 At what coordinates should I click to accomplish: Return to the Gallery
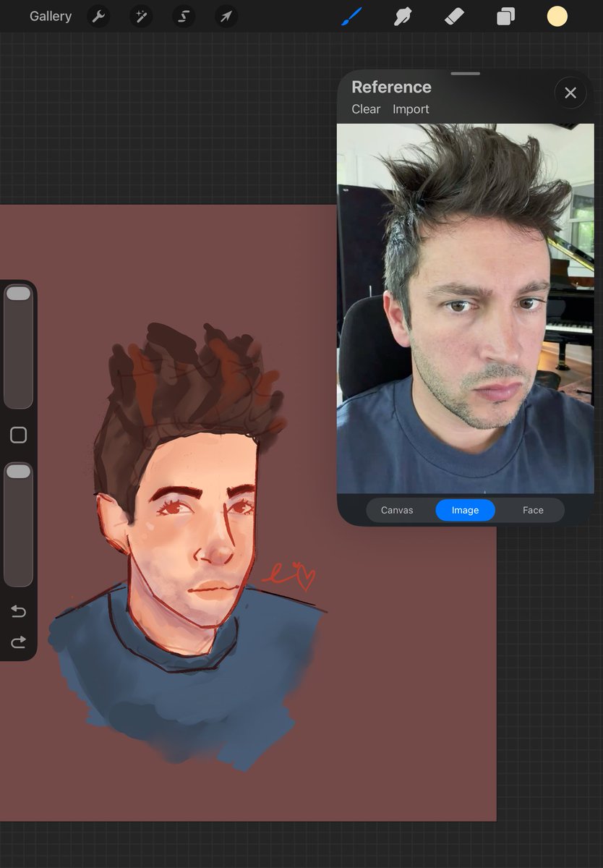point(51,16)
